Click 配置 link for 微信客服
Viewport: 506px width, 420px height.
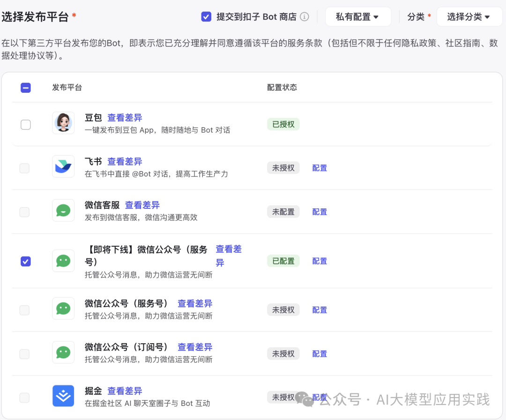[x=320, y=212]
